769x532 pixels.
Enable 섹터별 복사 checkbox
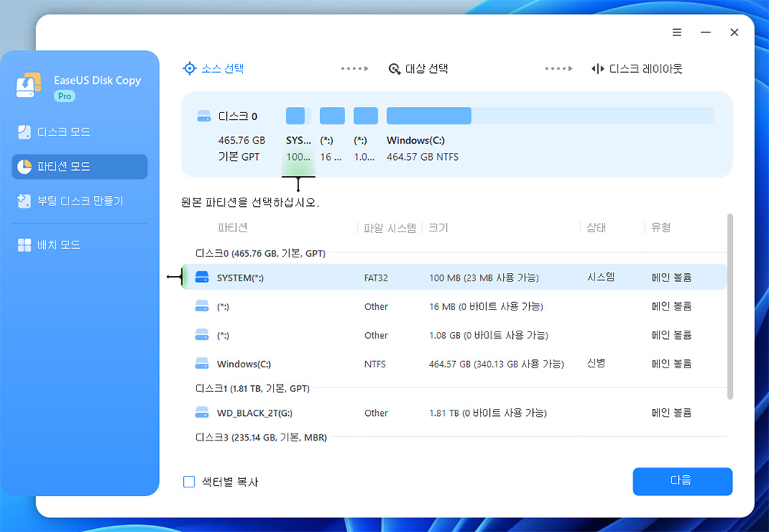point(189,481)
